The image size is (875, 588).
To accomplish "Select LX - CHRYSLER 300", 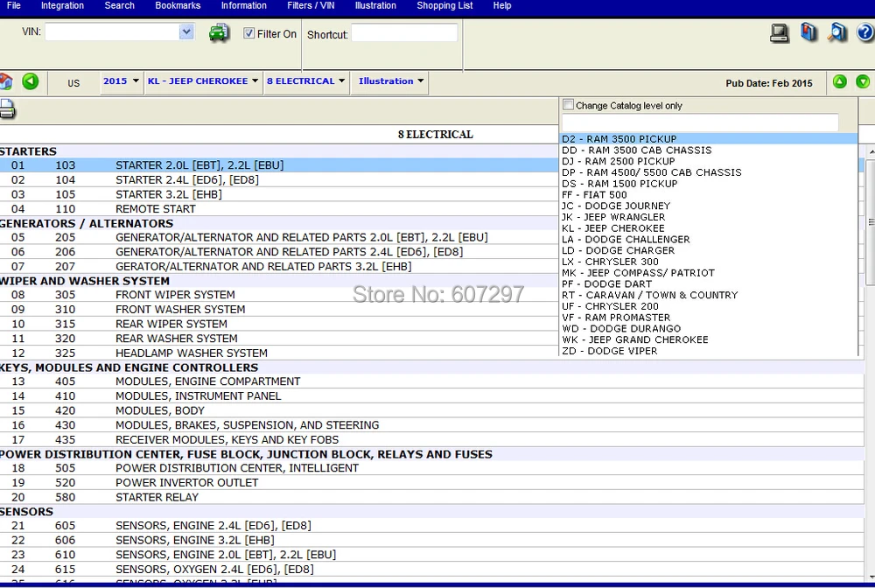I will (x=708, y=262).
